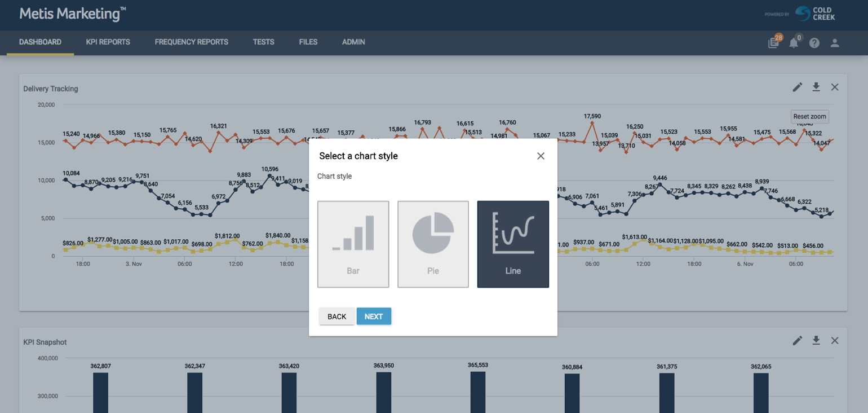Screen dimensions: 868x413
Task: Edit the Delivery Tracking widget
Action: point(797,87)
